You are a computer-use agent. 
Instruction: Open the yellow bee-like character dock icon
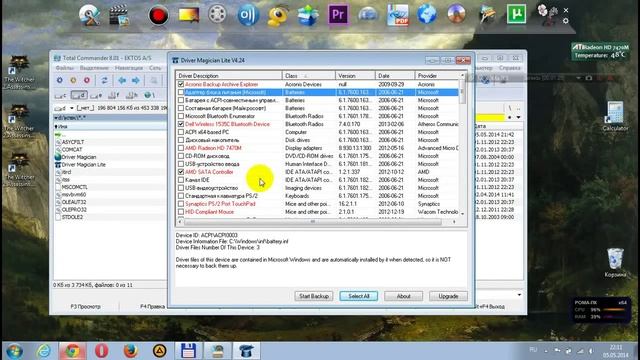(x=278, y=16)
